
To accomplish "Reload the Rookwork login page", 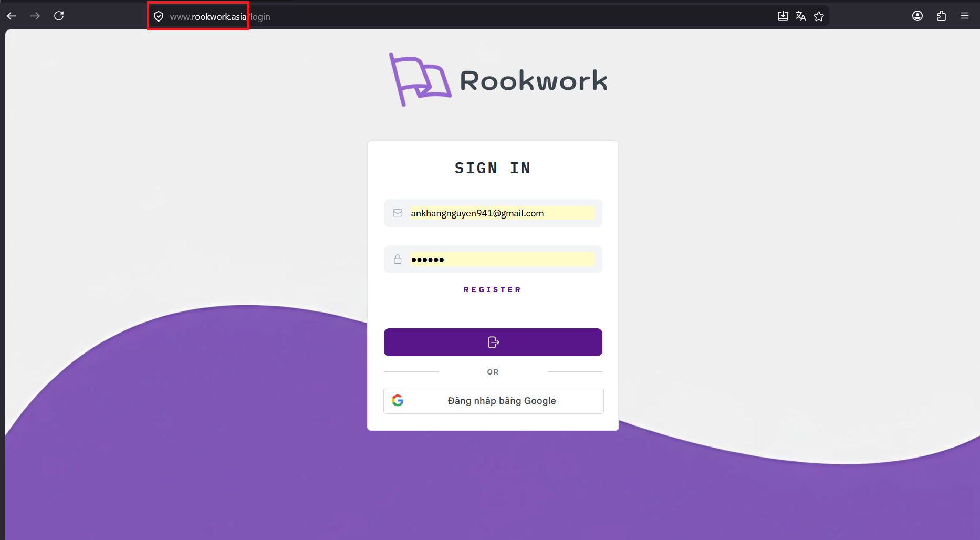I will click(59, 16).
